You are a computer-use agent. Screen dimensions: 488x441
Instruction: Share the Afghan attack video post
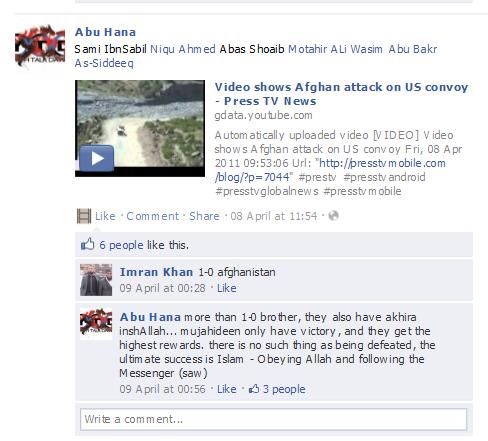204,216
